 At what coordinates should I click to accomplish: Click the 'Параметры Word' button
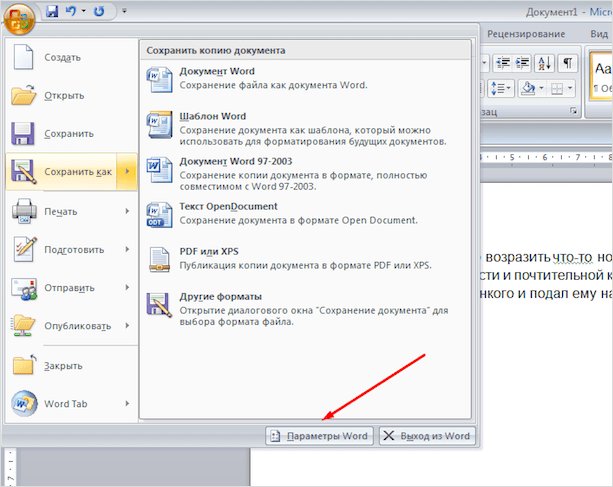319,436
